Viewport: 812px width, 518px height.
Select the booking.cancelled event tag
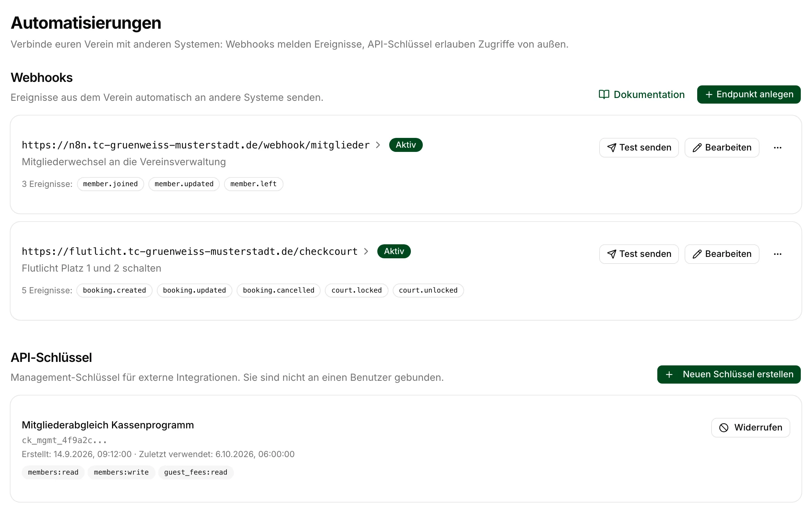[x=279, y=290]
